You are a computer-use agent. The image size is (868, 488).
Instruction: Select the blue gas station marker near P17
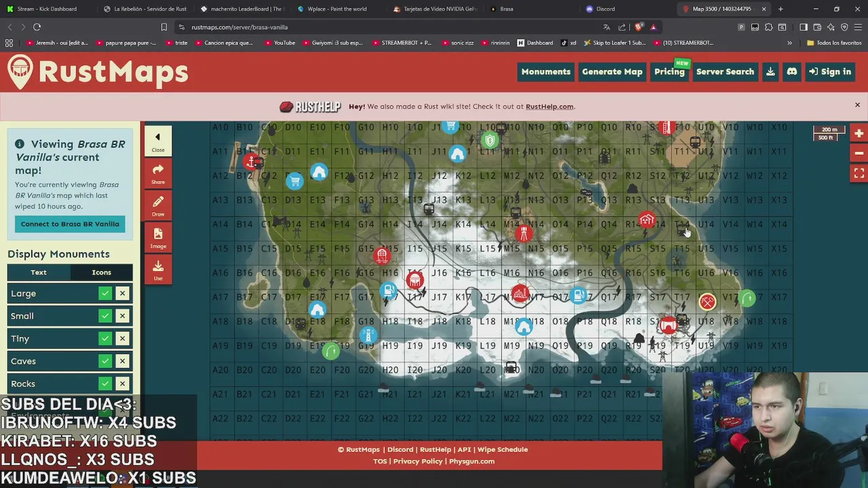pyautogui.click(x=578, y=295)
